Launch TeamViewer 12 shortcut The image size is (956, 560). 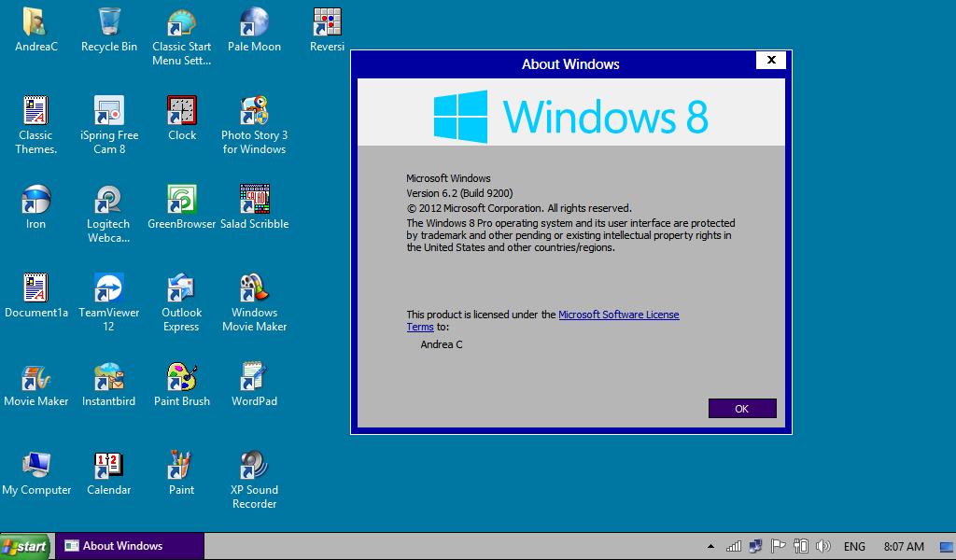coord(109,287)
